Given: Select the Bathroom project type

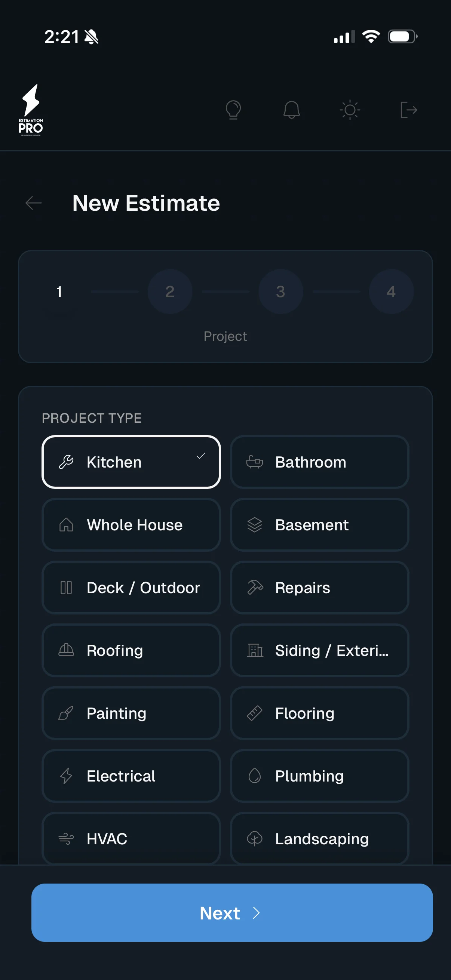Looking at the screenshot, I should 319,462.
